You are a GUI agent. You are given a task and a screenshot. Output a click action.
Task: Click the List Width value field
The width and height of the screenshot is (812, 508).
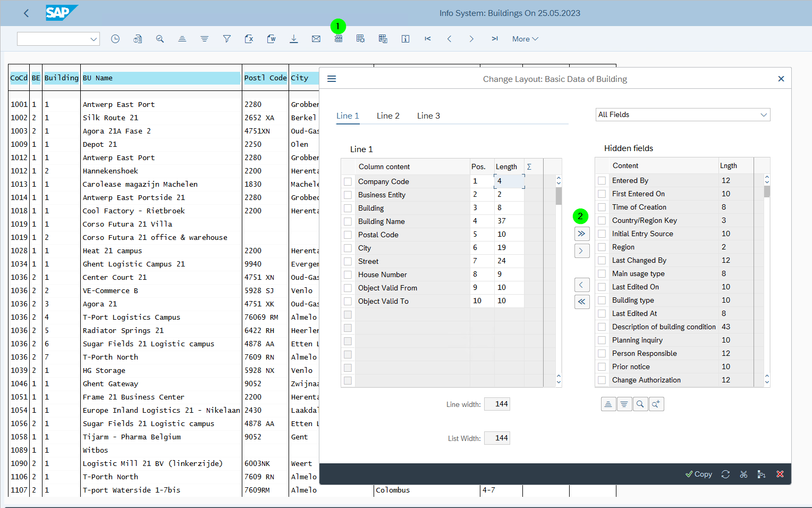click(497, 438)
